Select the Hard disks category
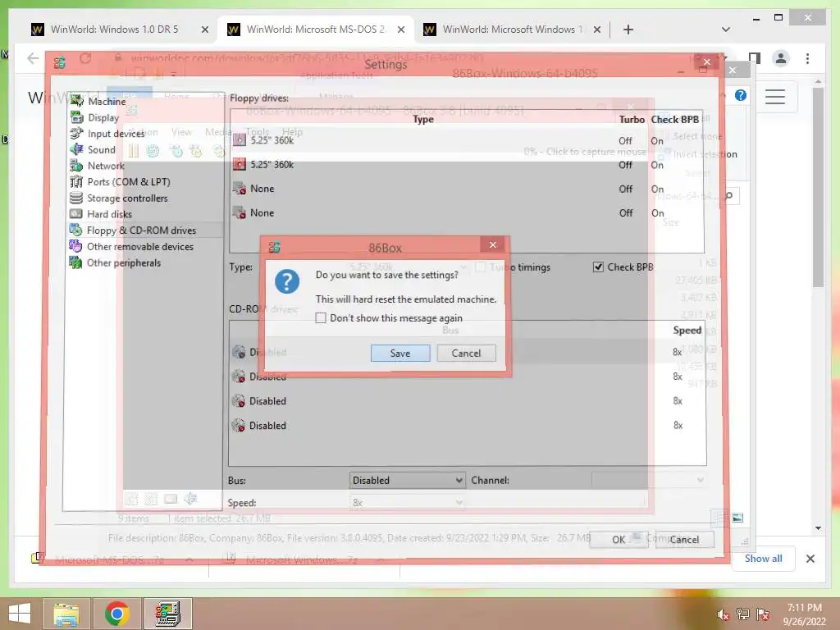 (x=109, y=214)
